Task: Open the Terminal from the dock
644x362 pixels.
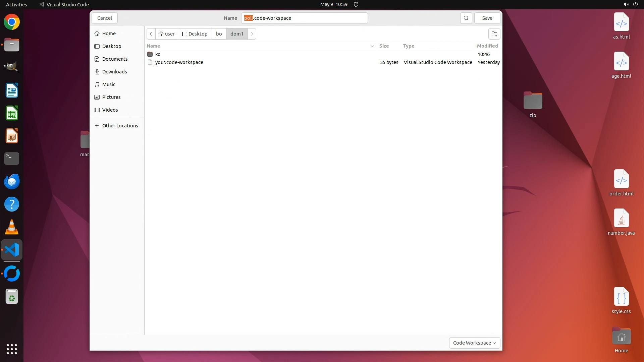Action: coord(12,159)
